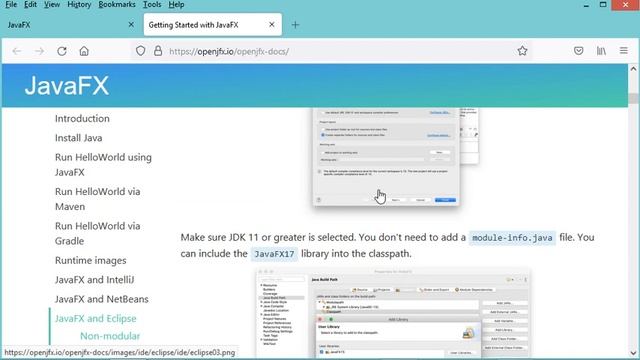
Task: Click the site security padlock icon
Action: (158, 51)
